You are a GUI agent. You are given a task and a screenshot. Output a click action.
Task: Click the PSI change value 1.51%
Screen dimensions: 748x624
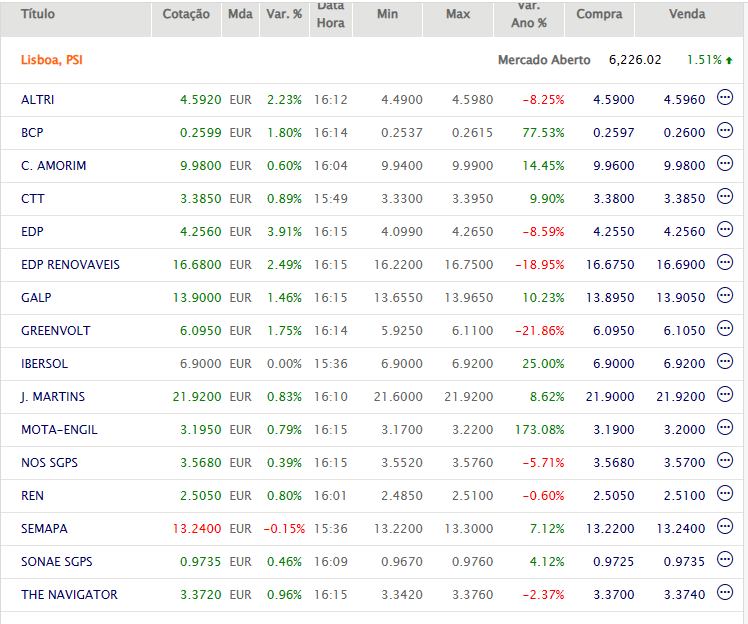click(x=704, y=60)
